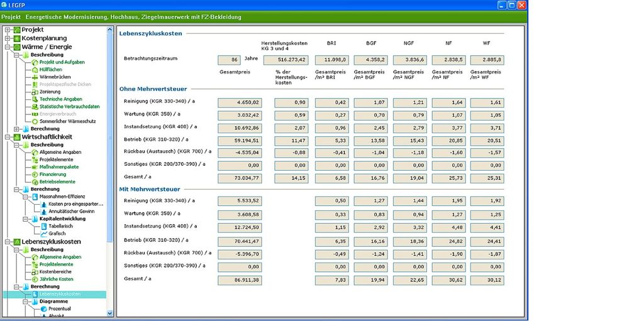Click the tree panel scroll-down arrow
This screenshot has height=321, width=644.
110,312
